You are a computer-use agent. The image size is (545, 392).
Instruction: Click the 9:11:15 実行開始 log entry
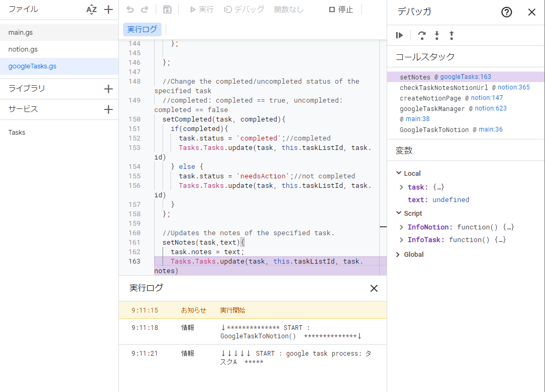pos(253,310)
